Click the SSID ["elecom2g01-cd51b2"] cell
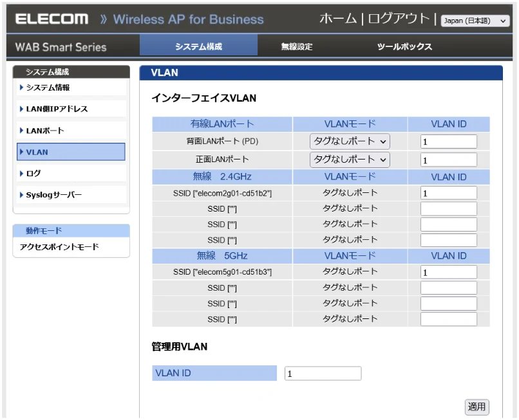This screenshot has height=420, width=519. click(x=222, y=193)
